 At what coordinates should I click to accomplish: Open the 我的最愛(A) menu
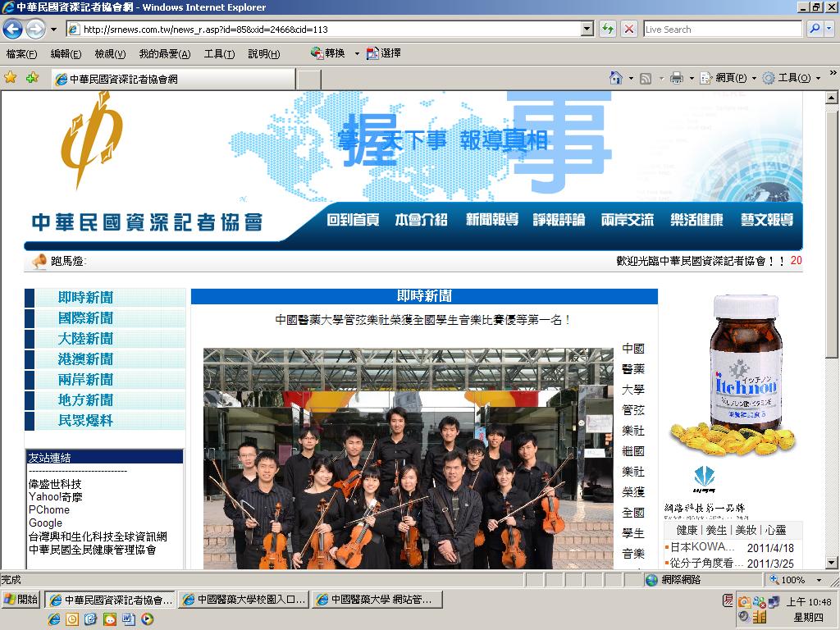click(164, 53)
